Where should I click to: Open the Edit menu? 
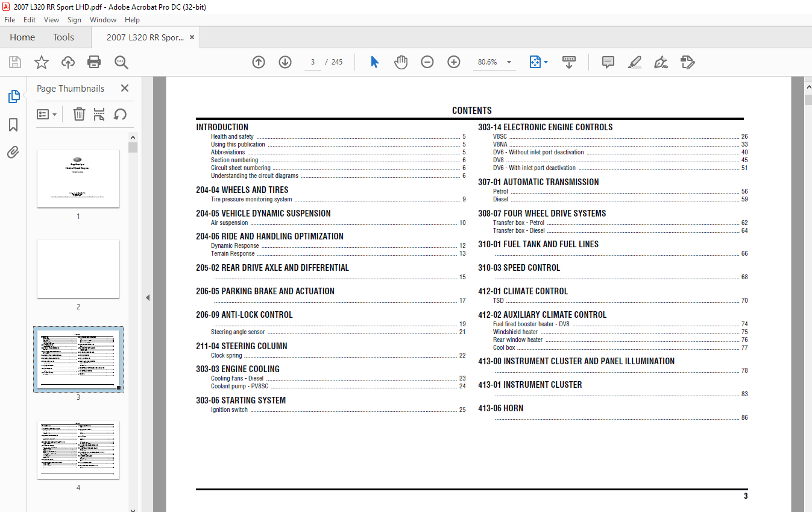tap(30, 20)
